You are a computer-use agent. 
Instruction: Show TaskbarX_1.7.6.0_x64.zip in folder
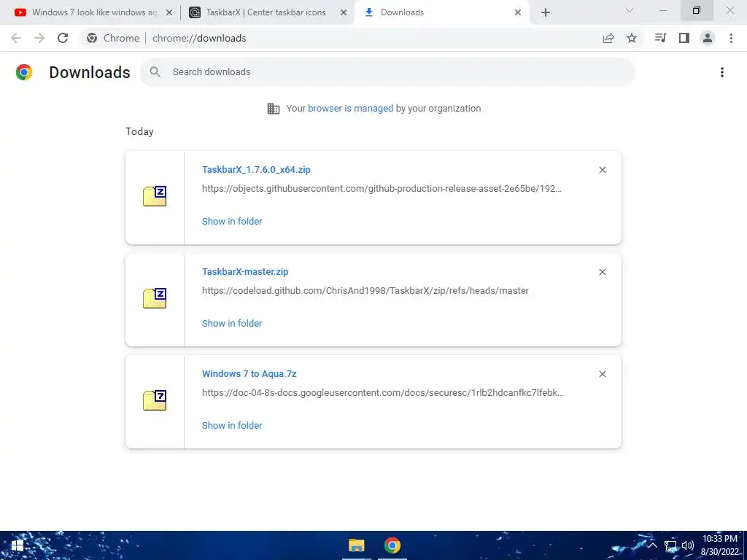click(232, 221)
